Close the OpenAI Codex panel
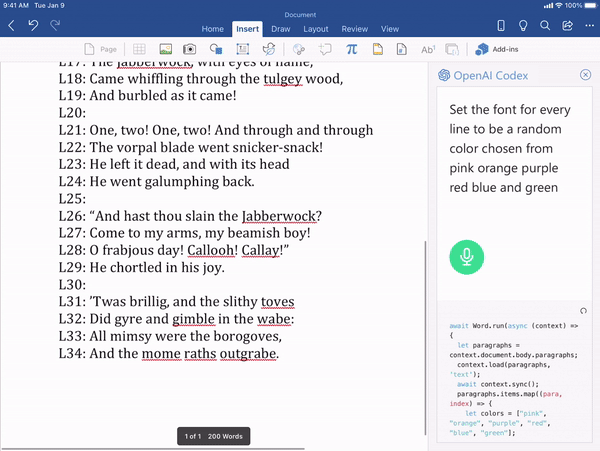 (585, 75)
